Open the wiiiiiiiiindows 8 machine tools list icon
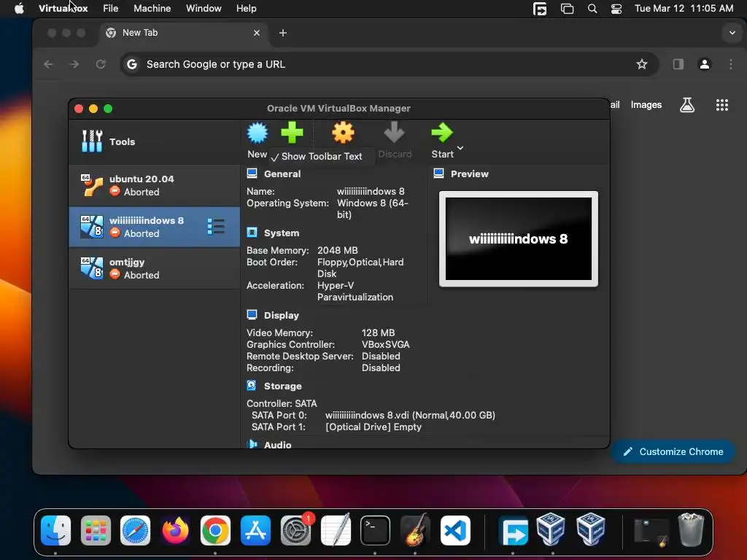Image resolution: width=747 pixels, height=560 pixels. [216, 227]
